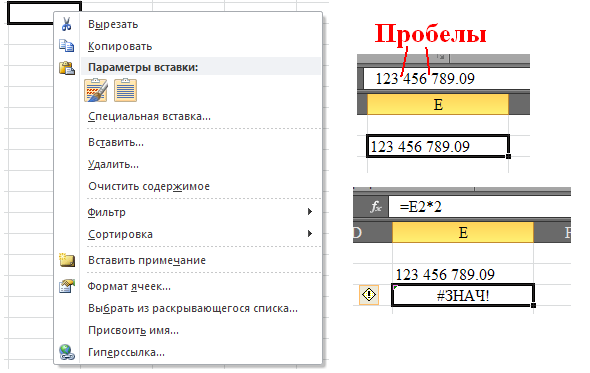Click the upper column E header

coord(438,104)
